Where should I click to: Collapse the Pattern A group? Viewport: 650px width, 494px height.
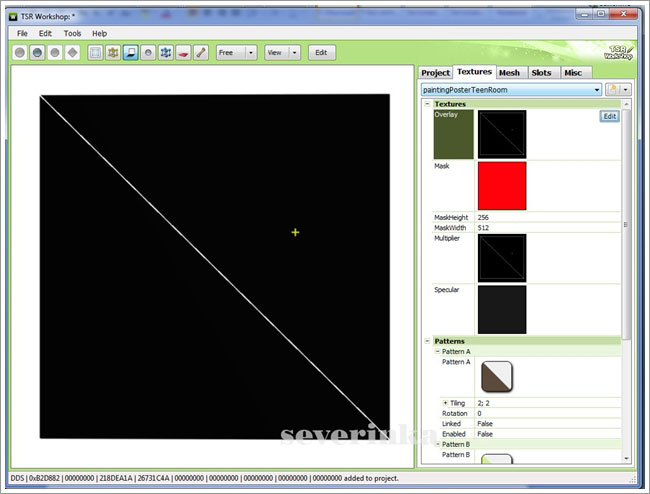coord(437,351)
